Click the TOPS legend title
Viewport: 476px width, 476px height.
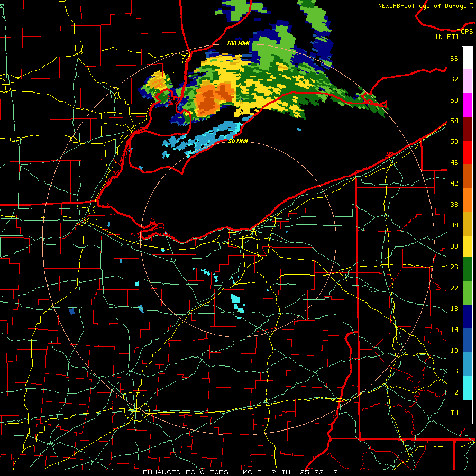(465, 32)
